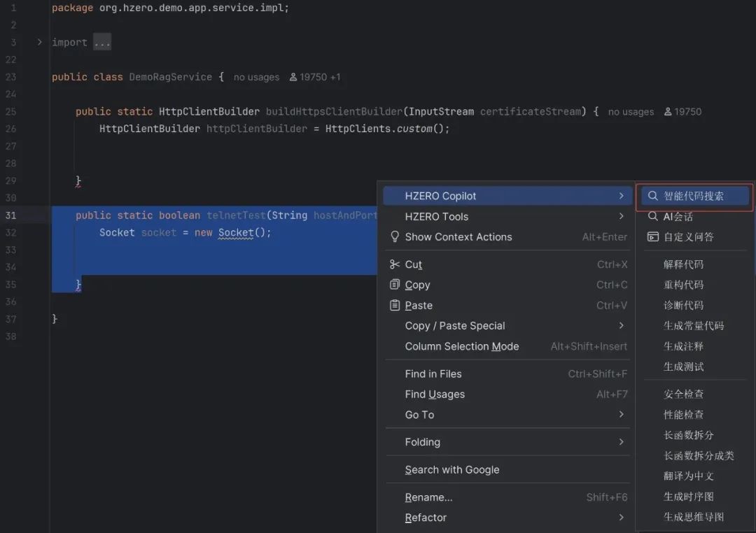Choose Search with Google menu entry

click(x=452, y=470)
